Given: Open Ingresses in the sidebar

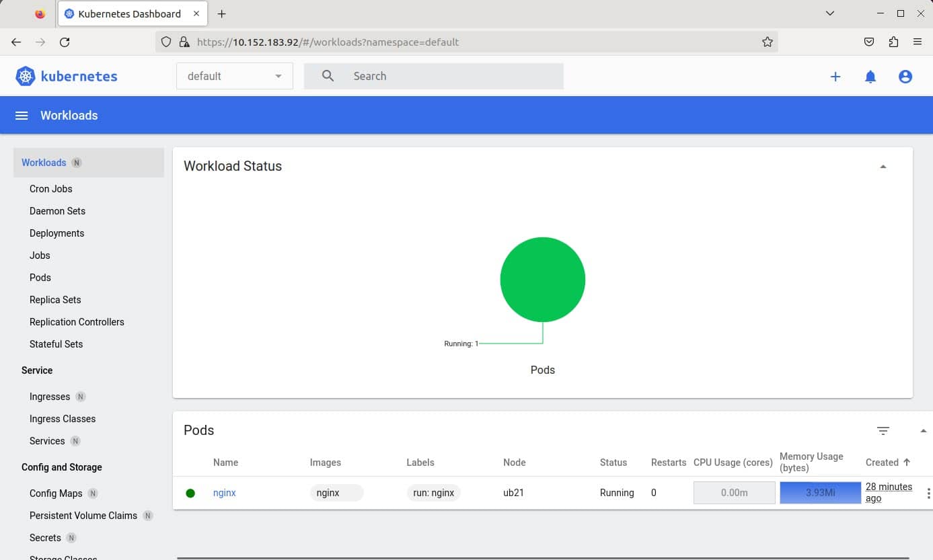Looking at the screenshot, I should click(50, 397).
